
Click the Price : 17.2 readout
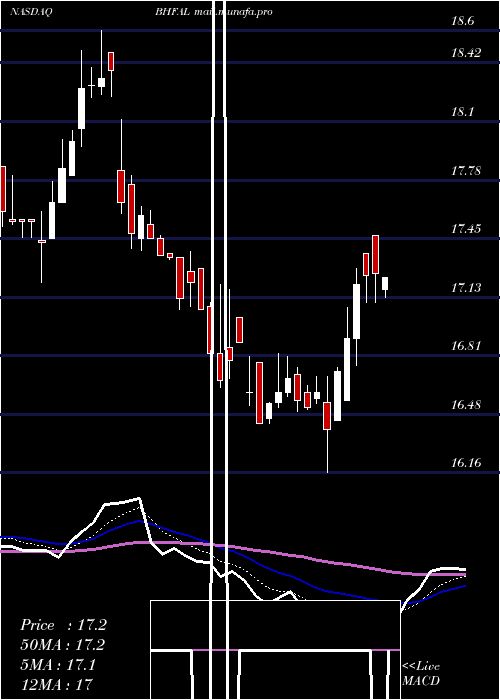(x=63, y=625)
